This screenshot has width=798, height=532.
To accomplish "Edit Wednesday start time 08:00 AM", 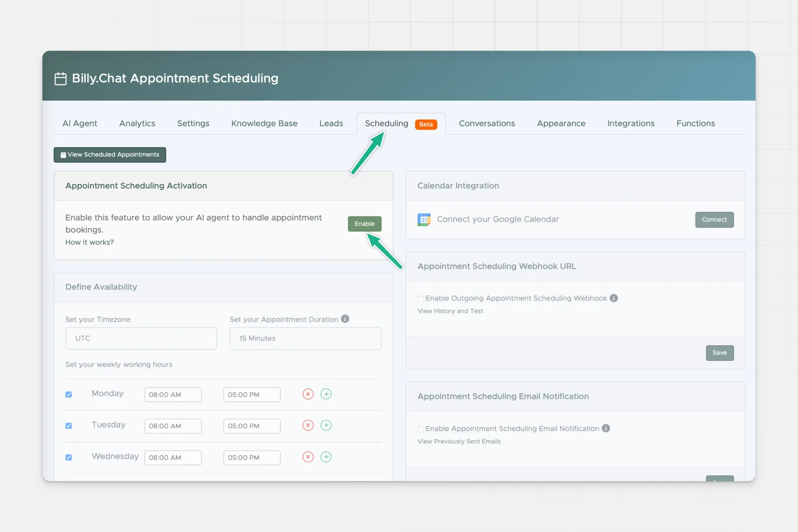I will click(173, 457).
